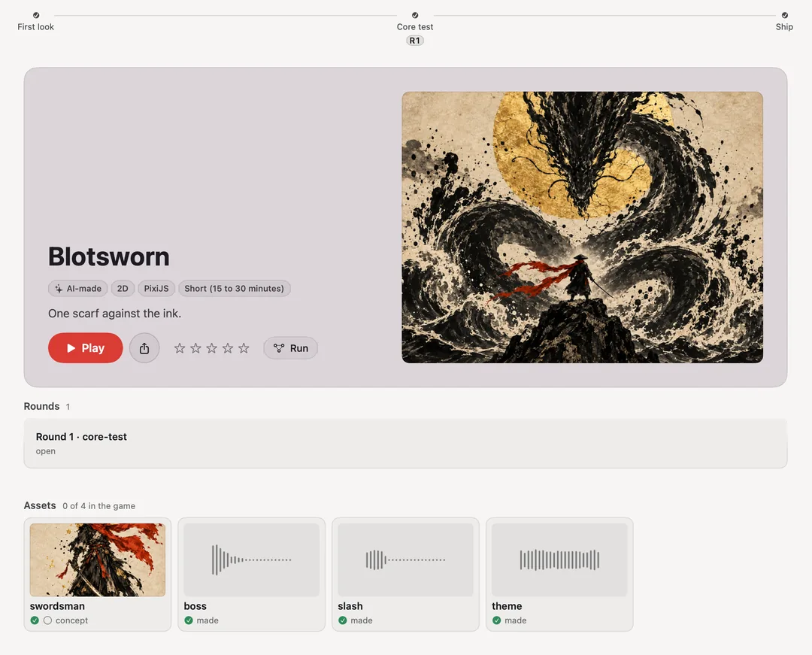
Task: Click the Blotsworn title
Action: point(109,256)
